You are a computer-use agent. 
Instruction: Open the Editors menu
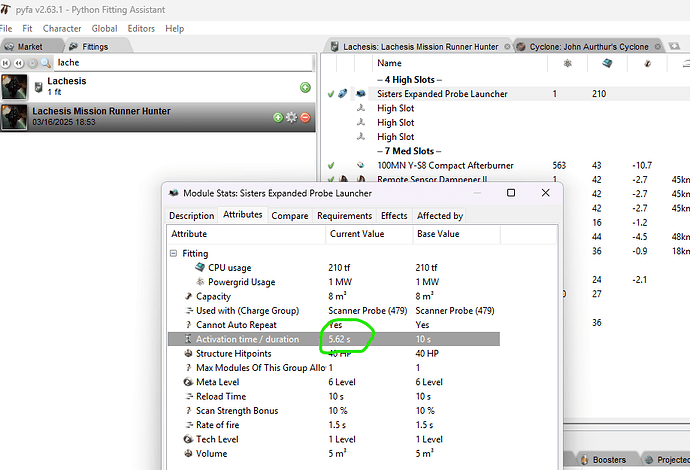(141, 29)
